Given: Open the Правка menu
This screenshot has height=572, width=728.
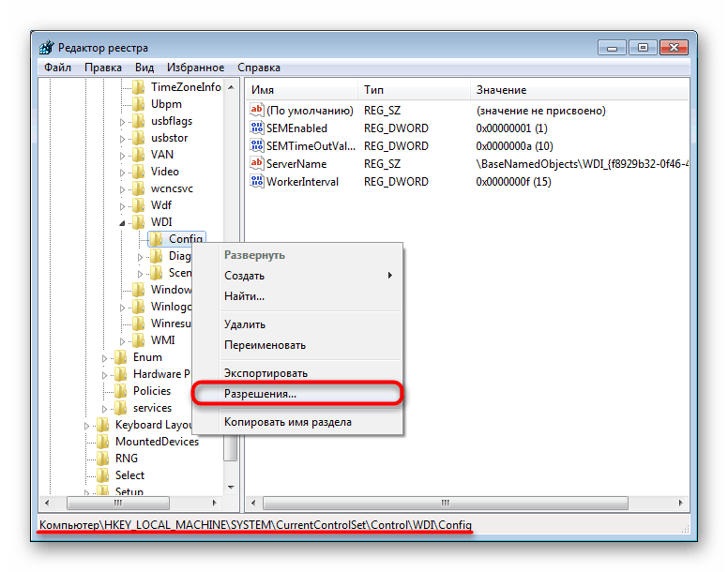Looking at the screenshot, I should 103,68.
